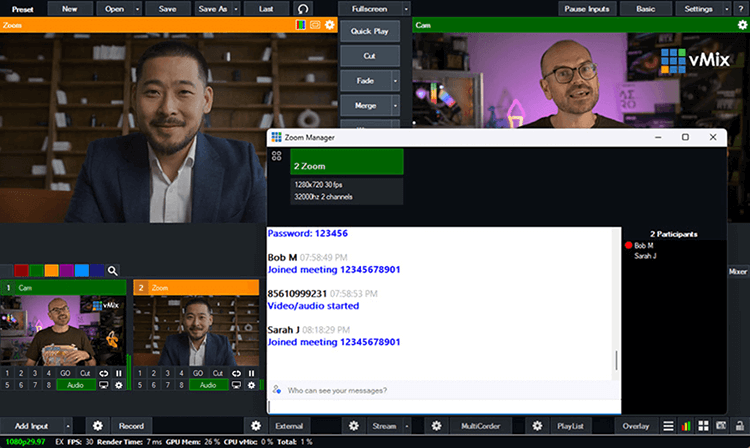The width and height of the screenshot is (750, 448).
Task: Pause the Zoom input playback
Action: tap(252, 372)
